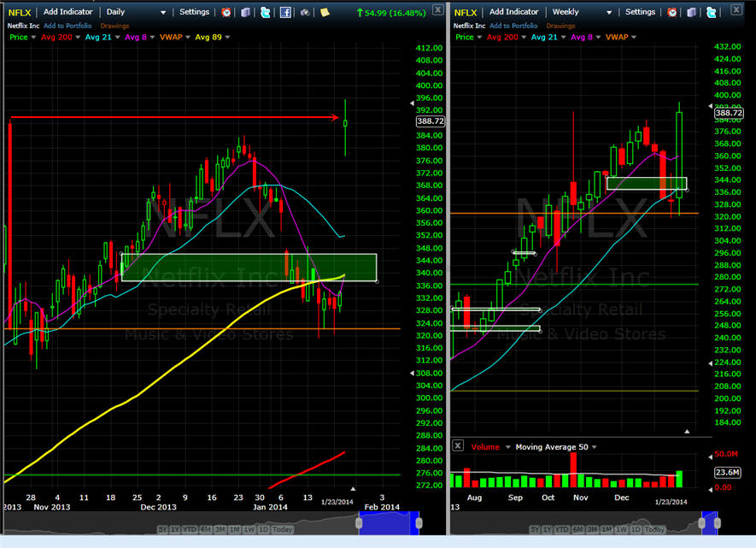Click the binoculars icon in Daily chart toolbar

[x=305, y=12]
